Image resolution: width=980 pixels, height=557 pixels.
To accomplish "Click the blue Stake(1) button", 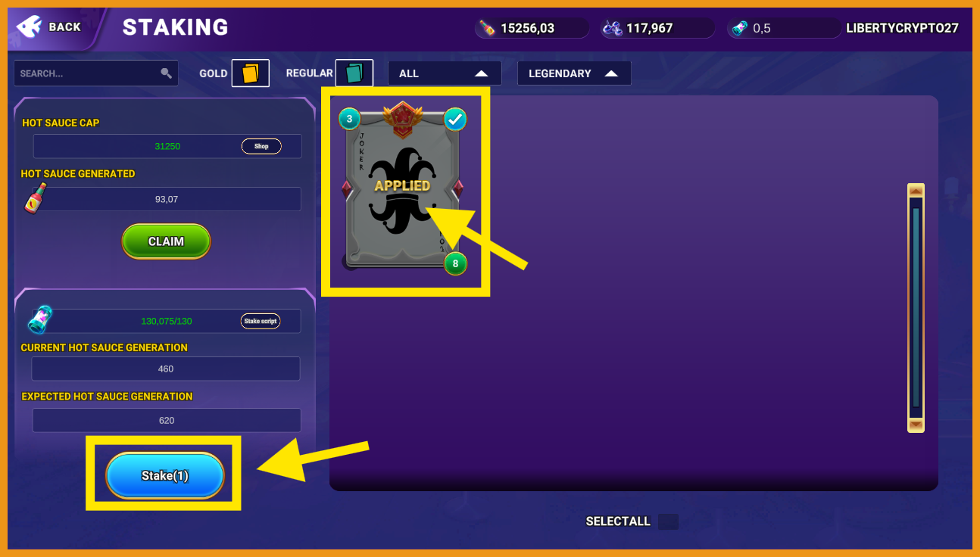I will click(x=165, y=476).
